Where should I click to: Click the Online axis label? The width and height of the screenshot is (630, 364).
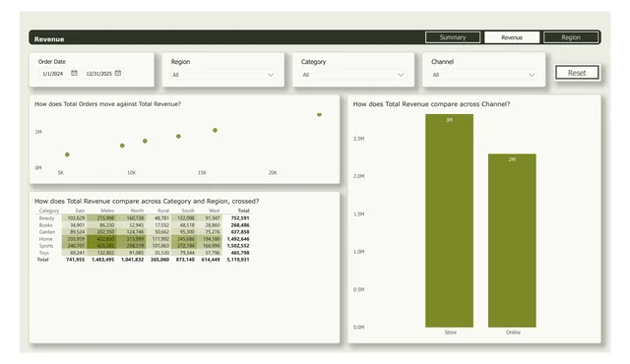(x=513, y=333)
